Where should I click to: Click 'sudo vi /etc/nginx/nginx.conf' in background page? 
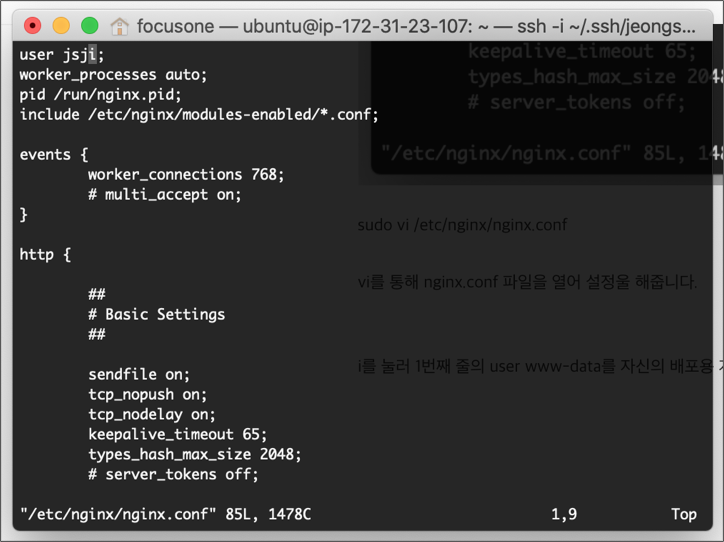point(462,225)
